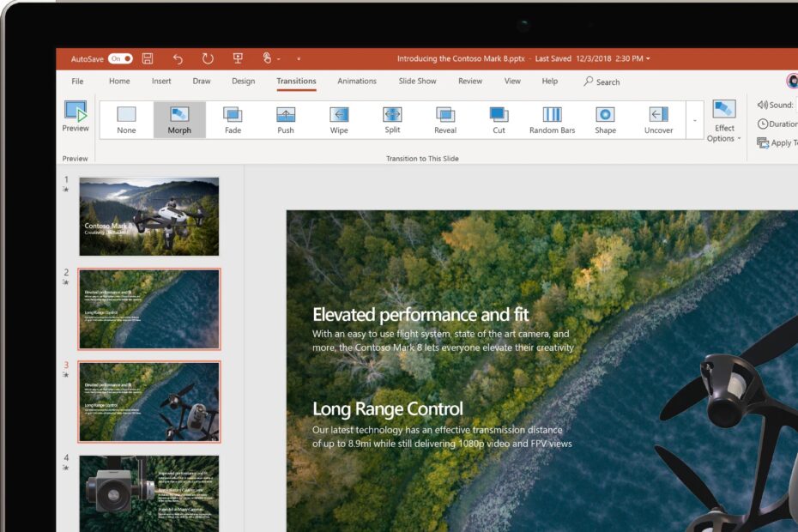Open the File menu
This screenshot has width=798, height=532.
coord(77,81)
